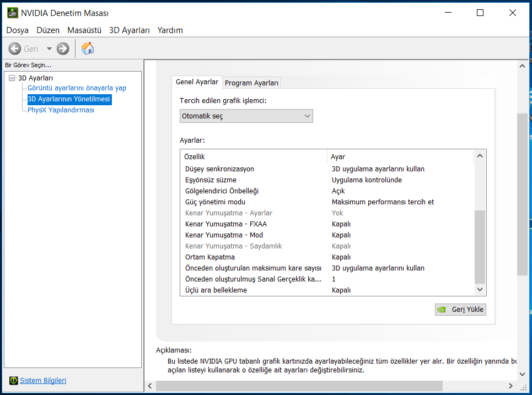Open the back history dropdown arrow
The image size is (532, 395).
[49, 49]
